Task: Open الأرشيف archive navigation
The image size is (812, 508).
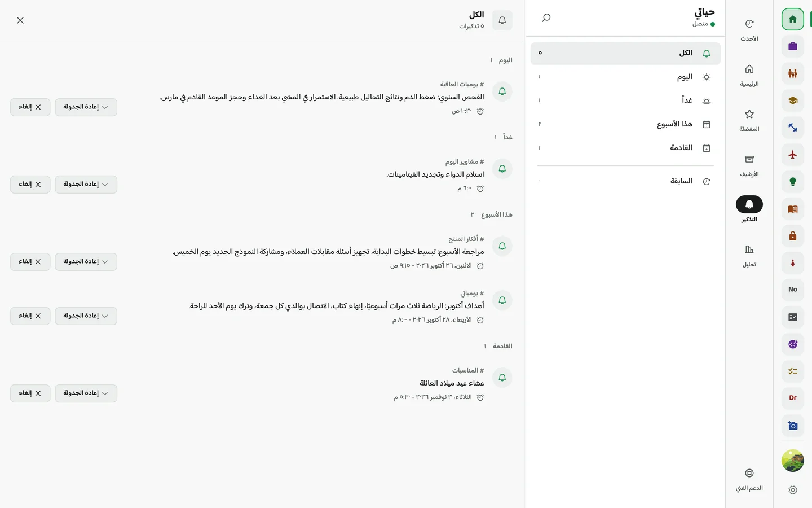Action: 749,165
